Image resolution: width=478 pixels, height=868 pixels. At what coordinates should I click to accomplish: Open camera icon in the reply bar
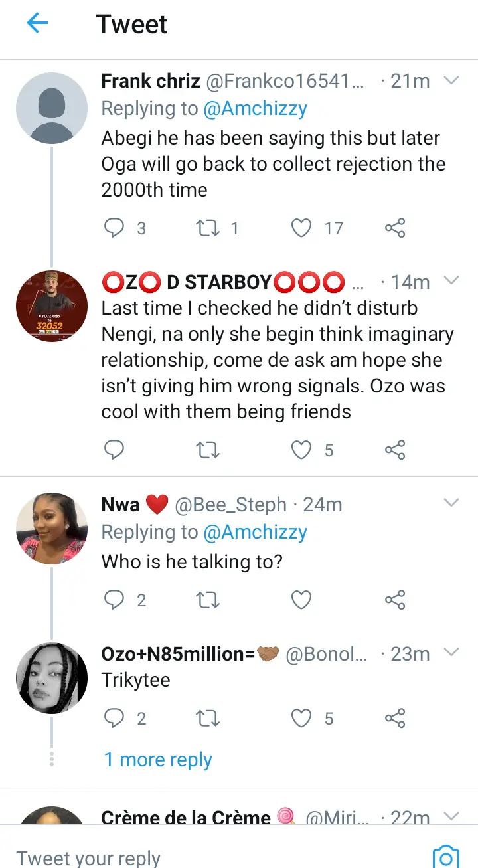445,857
